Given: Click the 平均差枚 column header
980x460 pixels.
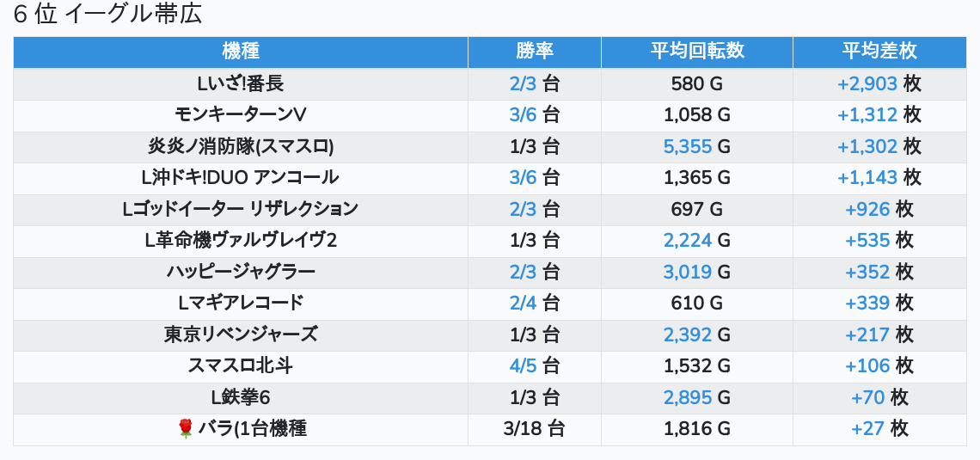Looking at the screenshot, I should click(879, 52).
